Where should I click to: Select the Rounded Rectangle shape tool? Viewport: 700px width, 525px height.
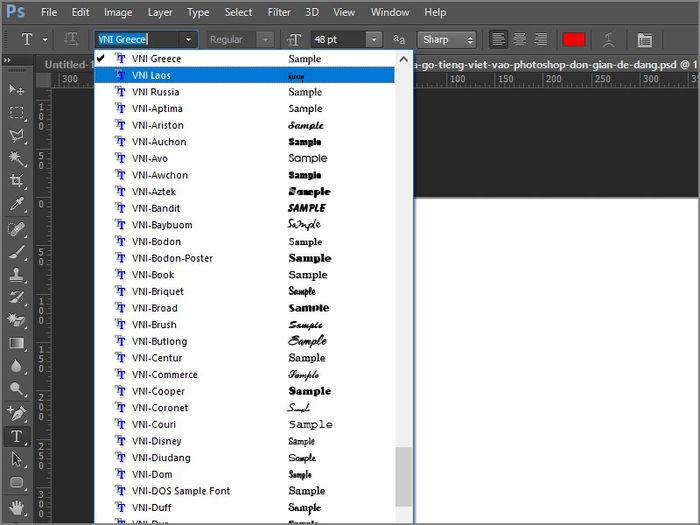click(x=17, y=483)
